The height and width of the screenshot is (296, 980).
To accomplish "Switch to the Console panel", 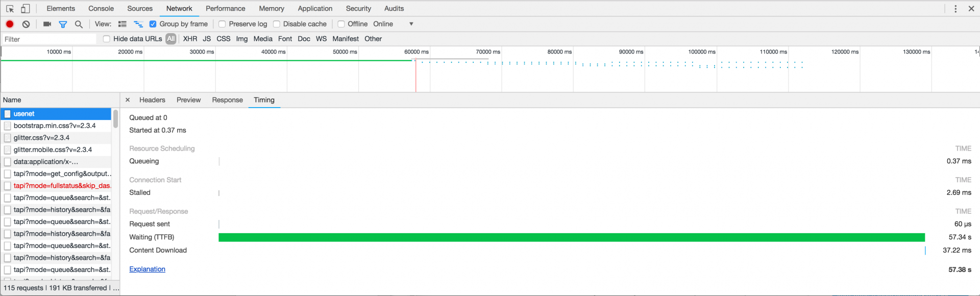I will point(101,9).
